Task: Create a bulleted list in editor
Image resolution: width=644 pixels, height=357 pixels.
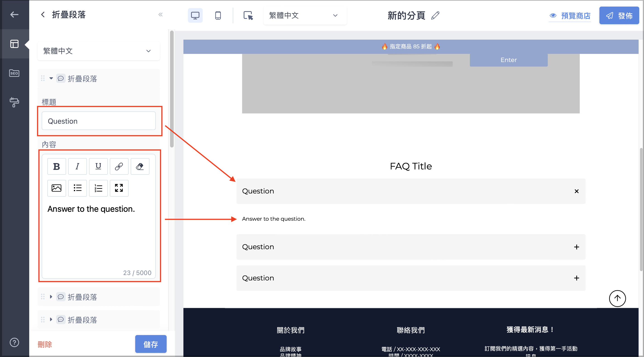Action: 77,188
